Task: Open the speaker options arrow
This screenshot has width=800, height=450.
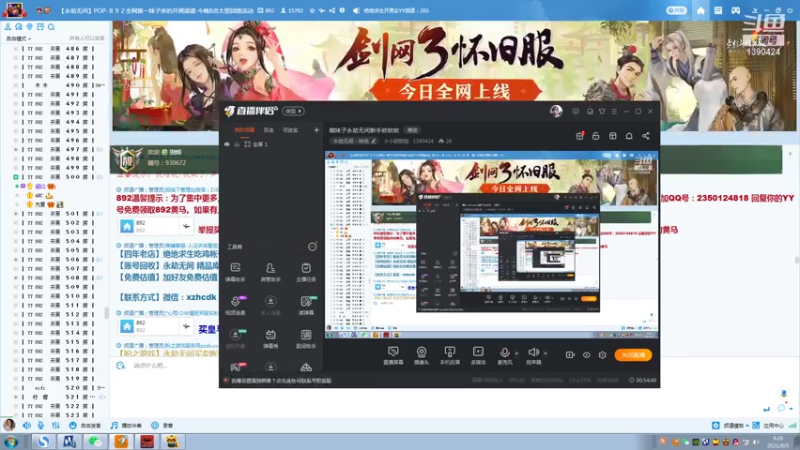Action: click(x=545, y=353)
